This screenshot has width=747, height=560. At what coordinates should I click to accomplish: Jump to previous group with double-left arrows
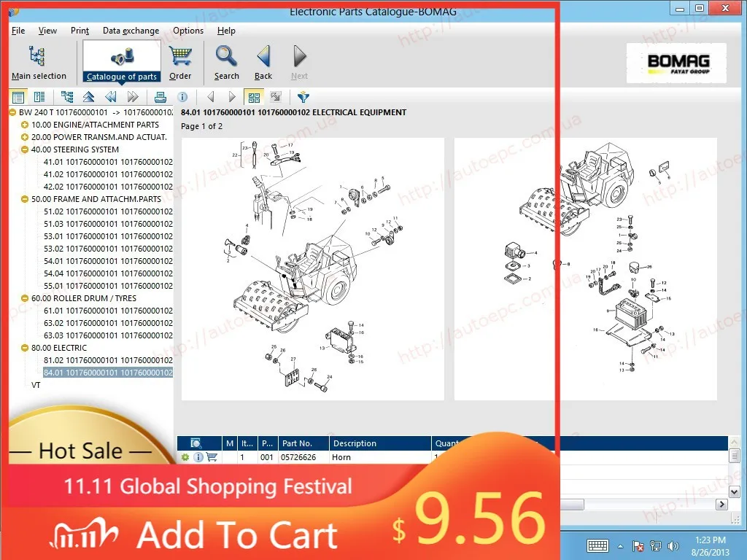(x=111, y=97)
